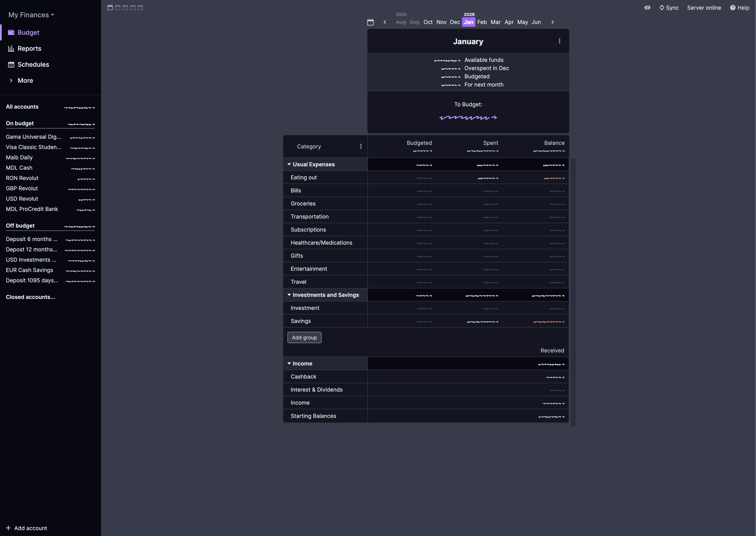Open Category column three-dot menu

[x=361, y=146]
